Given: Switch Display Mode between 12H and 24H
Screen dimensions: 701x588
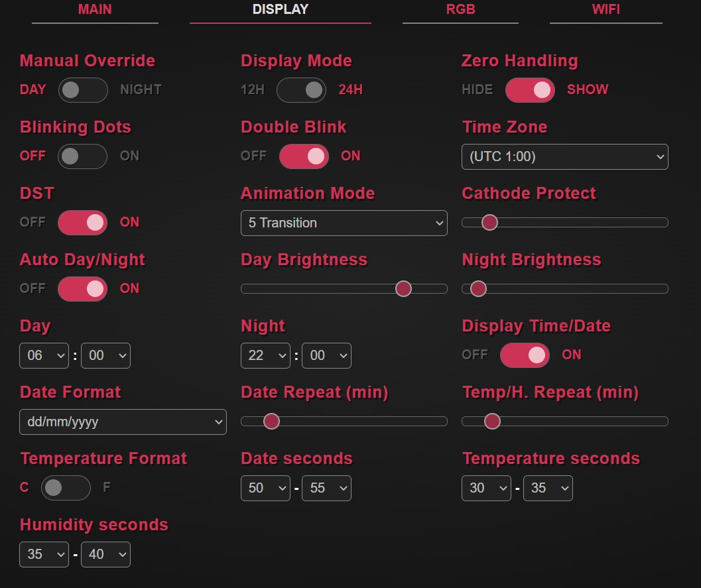Looking at the screenshot, I should pyautogui.click(x=301, y=90).
